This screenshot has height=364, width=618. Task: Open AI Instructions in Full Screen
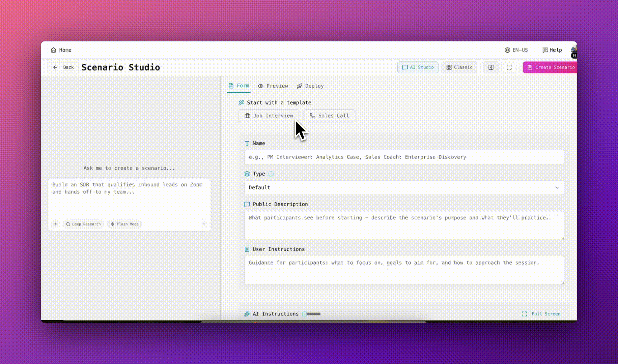[x=541, y=314]
